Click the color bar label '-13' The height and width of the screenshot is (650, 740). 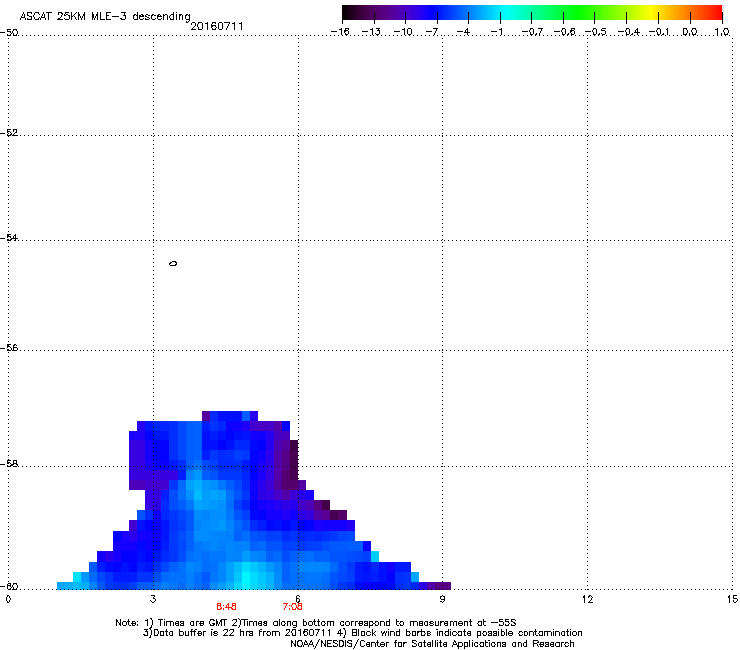(x=371, y=32)
